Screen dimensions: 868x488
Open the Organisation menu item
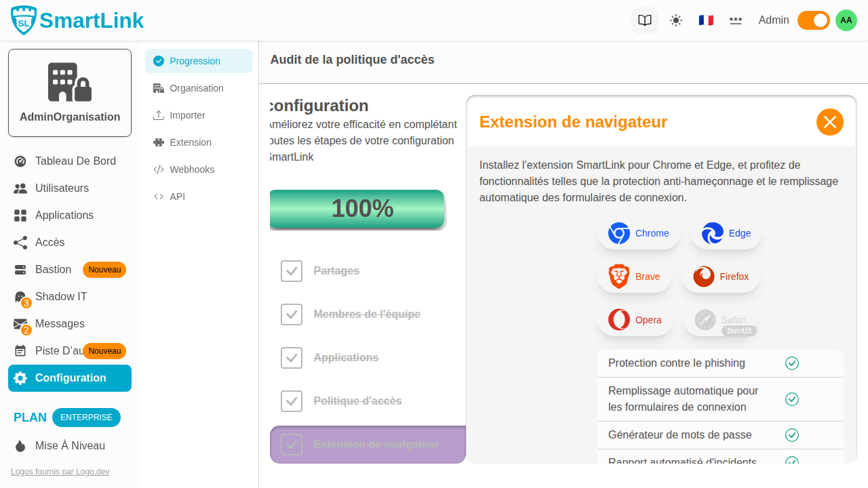click(x=197, y=88)
